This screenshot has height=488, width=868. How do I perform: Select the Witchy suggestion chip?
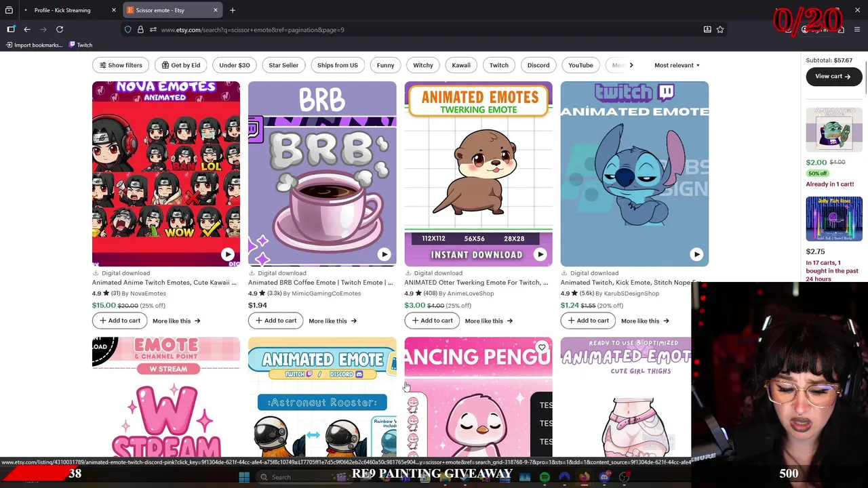click(x=423, y=65)
